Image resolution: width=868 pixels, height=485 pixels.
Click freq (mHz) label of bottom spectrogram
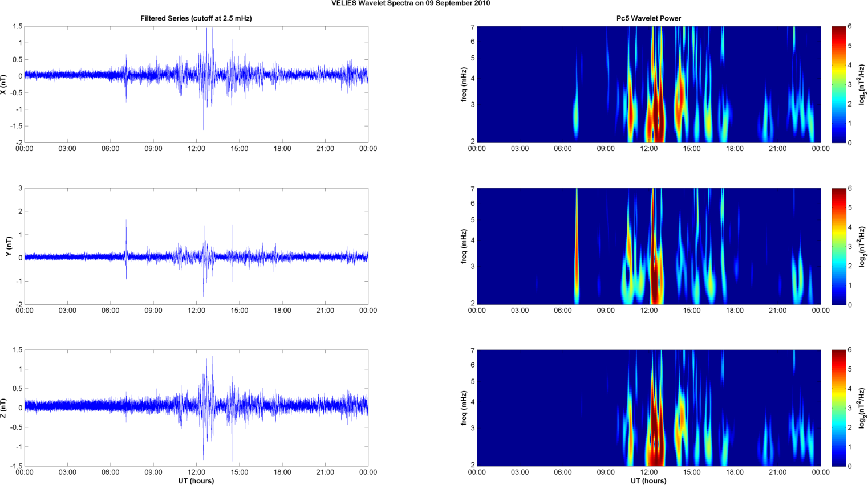pos(464,408)
